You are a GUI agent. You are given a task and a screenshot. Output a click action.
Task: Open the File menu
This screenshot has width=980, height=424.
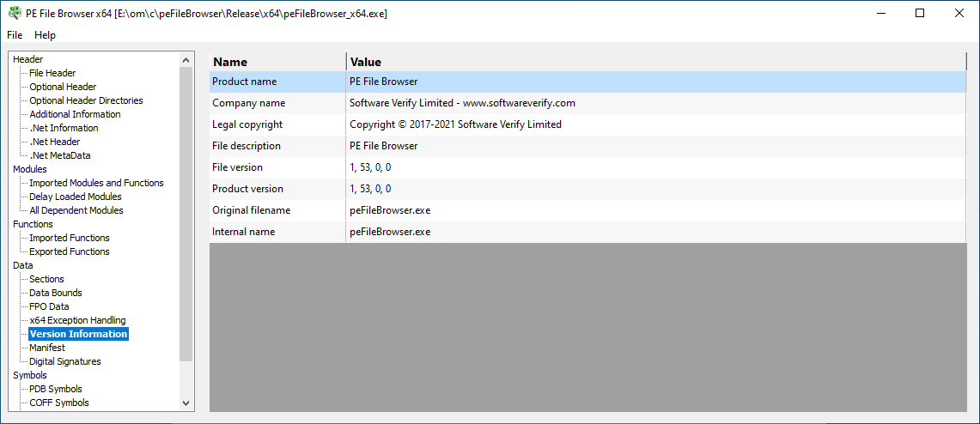[15, 35]
